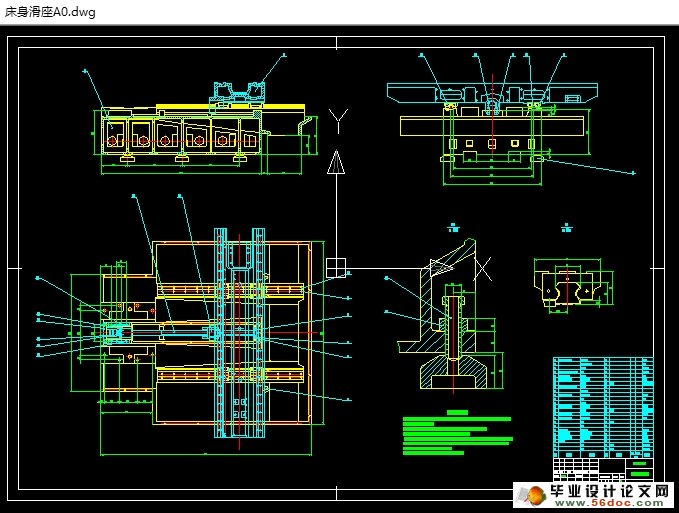Click the red vertical centerline in the cross-section view

tap(492, 125)
